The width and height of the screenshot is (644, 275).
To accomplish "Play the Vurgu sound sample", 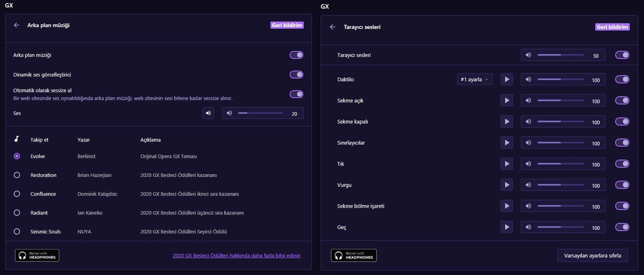I will coord(507,185).
